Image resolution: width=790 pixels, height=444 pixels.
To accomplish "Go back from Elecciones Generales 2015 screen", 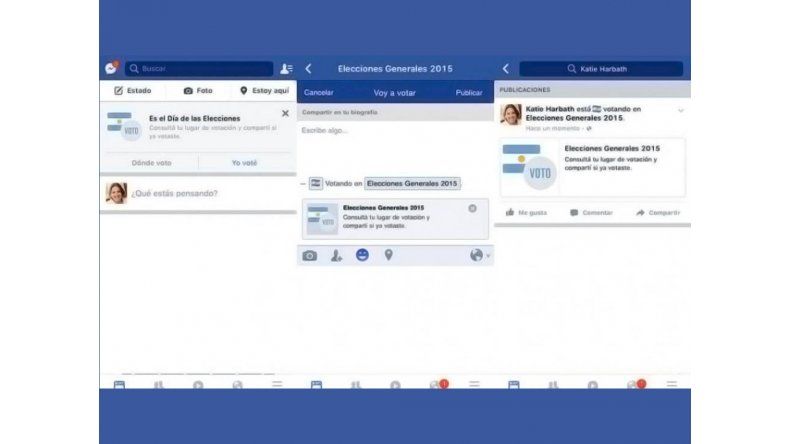I will tap(308, 69).
